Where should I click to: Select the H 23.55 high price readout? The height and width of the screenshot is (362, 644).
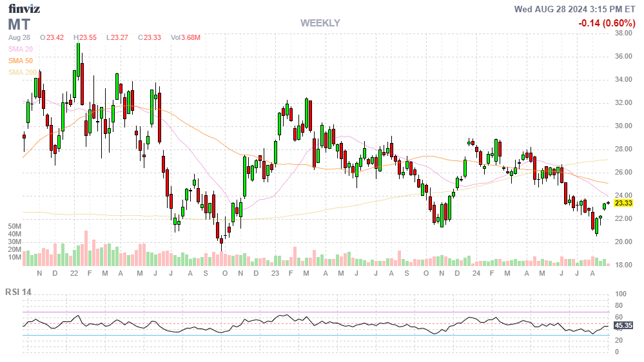(85, 37)
